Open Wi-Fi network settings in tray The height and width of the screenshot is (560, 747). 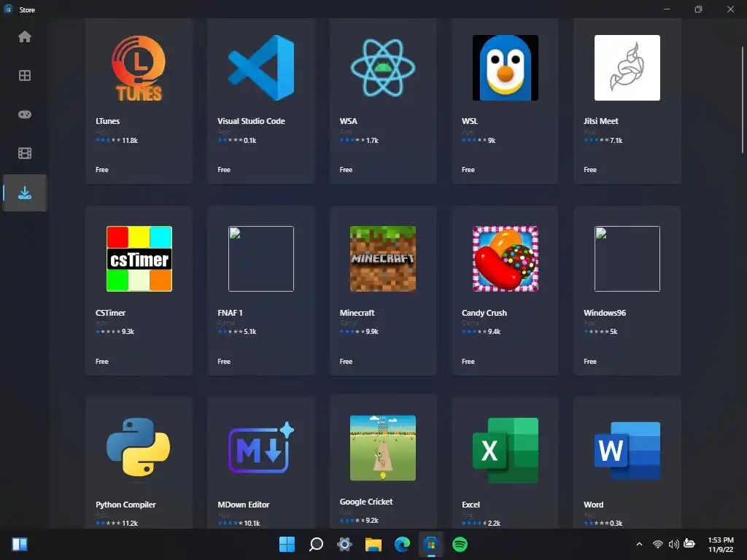point(658,544)
